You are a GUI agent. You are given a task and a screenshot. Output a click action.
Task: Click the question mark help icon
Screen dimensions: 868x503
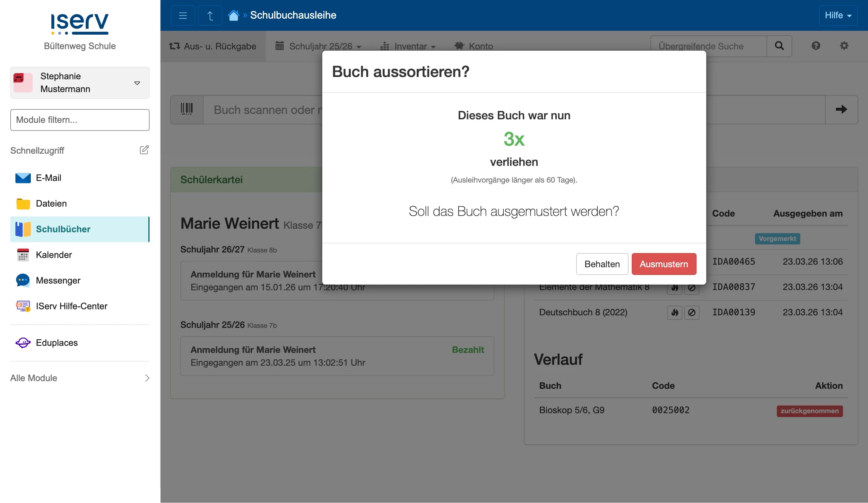tap(816, 46)
